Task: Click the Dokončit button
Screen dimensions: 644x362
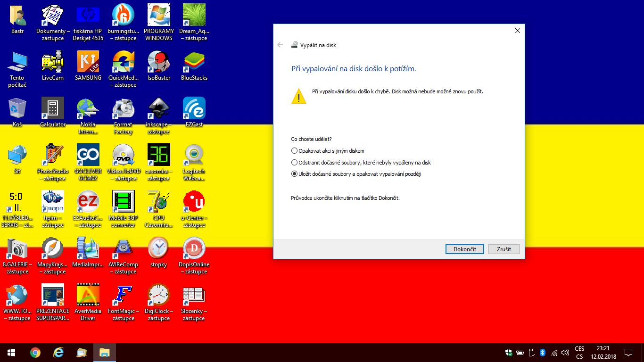Action: [x=464, y=249]
